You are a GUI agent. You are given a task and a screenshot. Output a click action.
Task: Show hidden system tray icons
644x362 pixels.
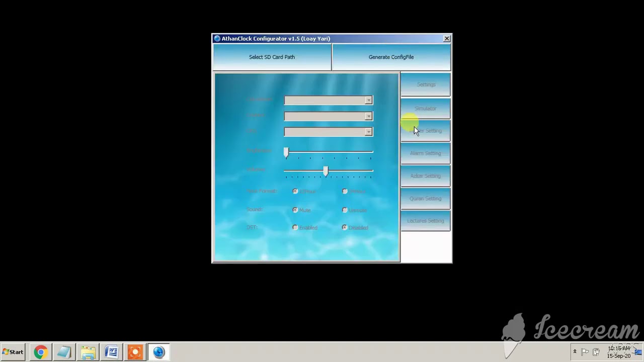pos(575,352)
